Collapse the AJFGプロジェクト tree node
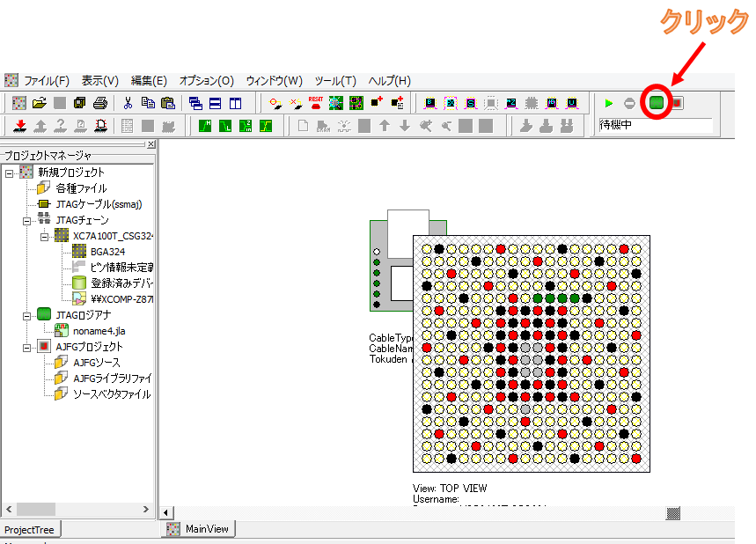The height and width of the screenshot is (544, 756). click(x=27, y=347)
